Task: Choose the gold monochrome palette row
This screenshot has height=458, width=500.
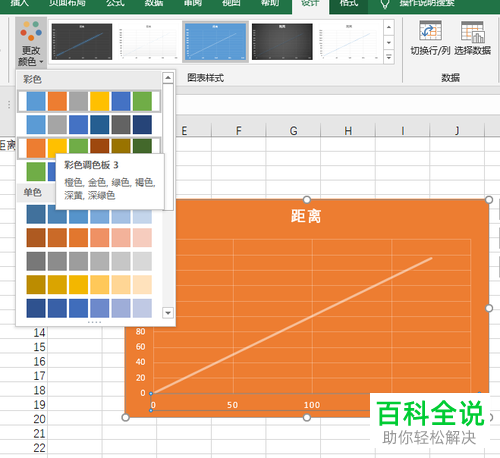Action: pyautogui.click(x=89, y=284)
